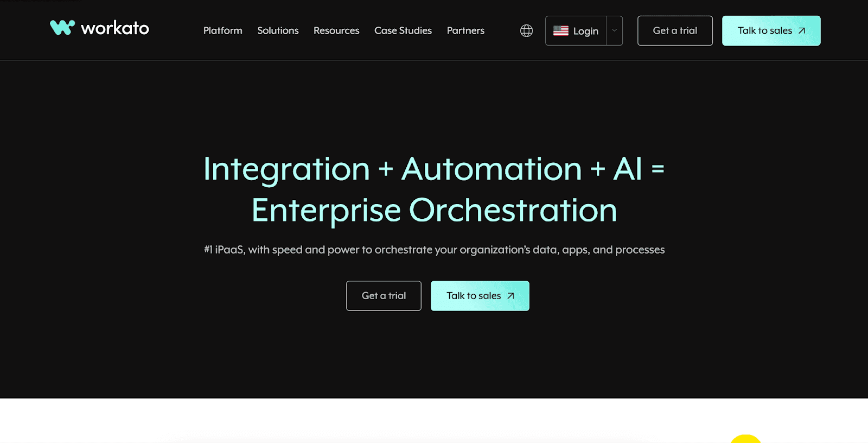The width and height of the screenshot is (868, 443).
Task: Click the yellow circle at the page bottom
Action: (746, 439)
